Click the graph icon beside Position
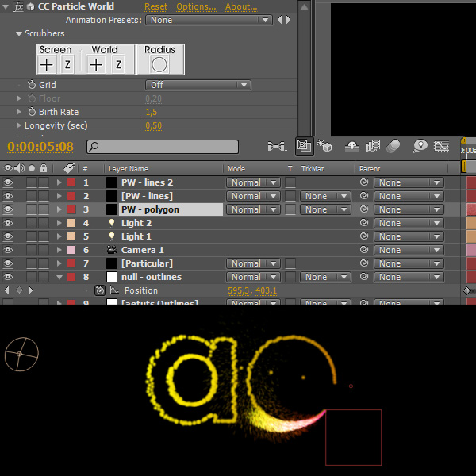The image size is (476, 476). point(114,290)
